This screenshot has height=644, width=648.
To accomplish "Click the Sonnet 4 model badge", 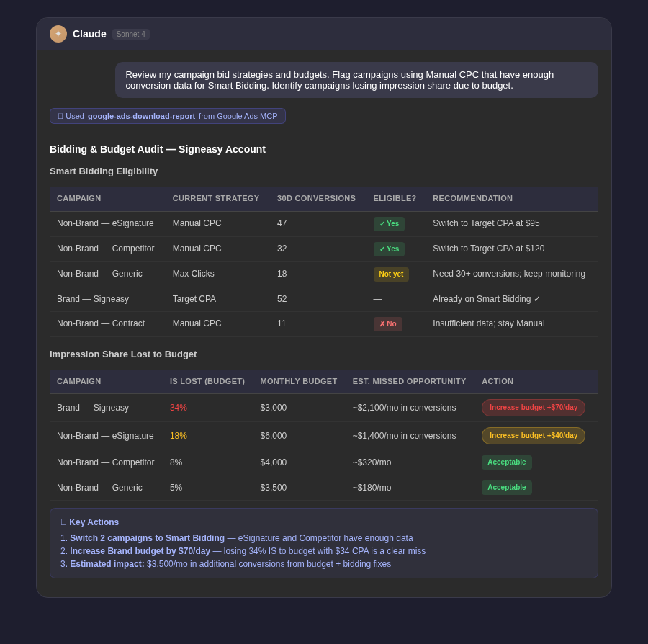I will click(x=130, y=34).
